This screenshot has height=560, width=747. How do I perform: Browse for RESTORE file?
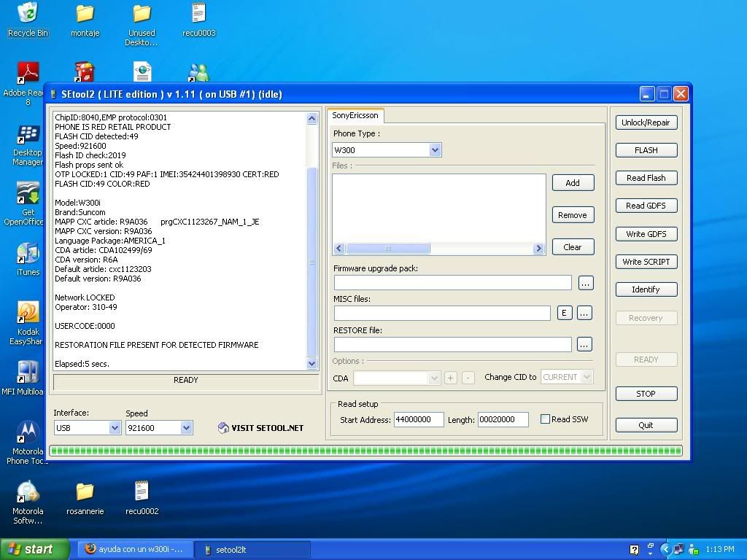click(584, 344)
